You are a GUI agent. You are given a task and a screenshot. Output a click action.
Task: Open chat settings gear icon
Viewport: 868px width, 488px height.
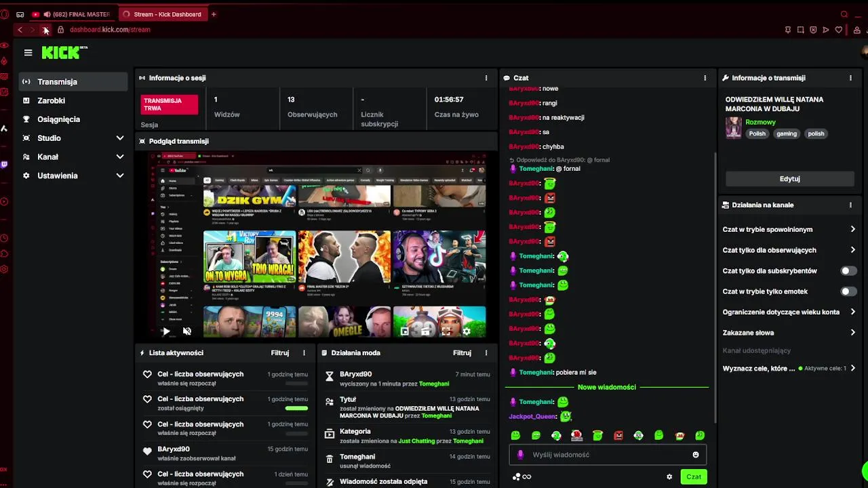pyautogui.click(x=669, y=477)
